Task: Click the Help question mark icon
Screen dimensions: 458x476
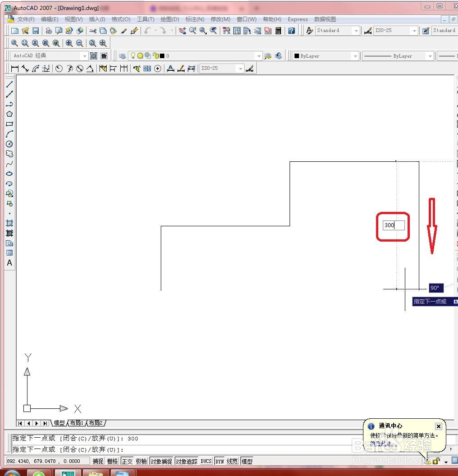Action: pos(291,31)
